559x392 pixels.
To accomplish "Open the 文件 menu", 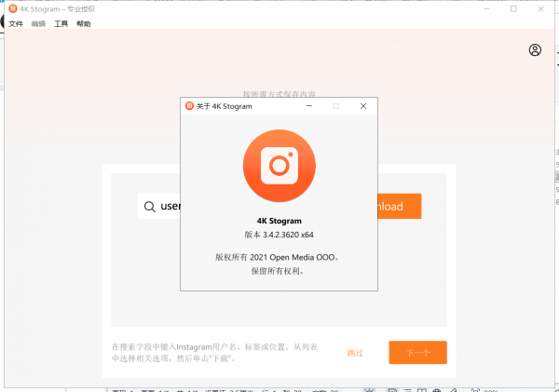I will click(x=16, y=24).
